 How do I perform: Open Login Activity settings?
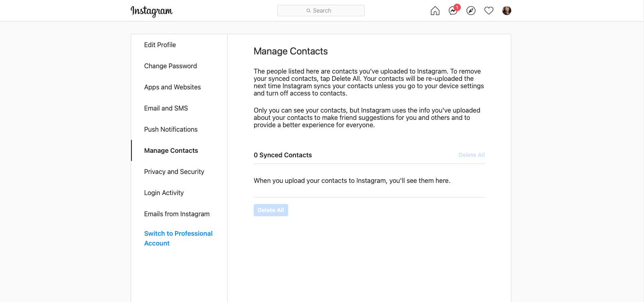(179, 193)
